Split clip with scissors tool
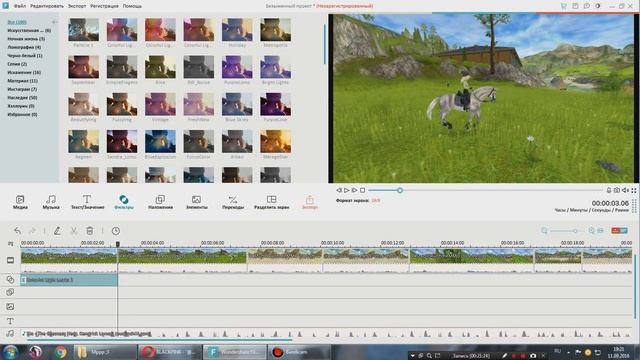 click(73, 231)
